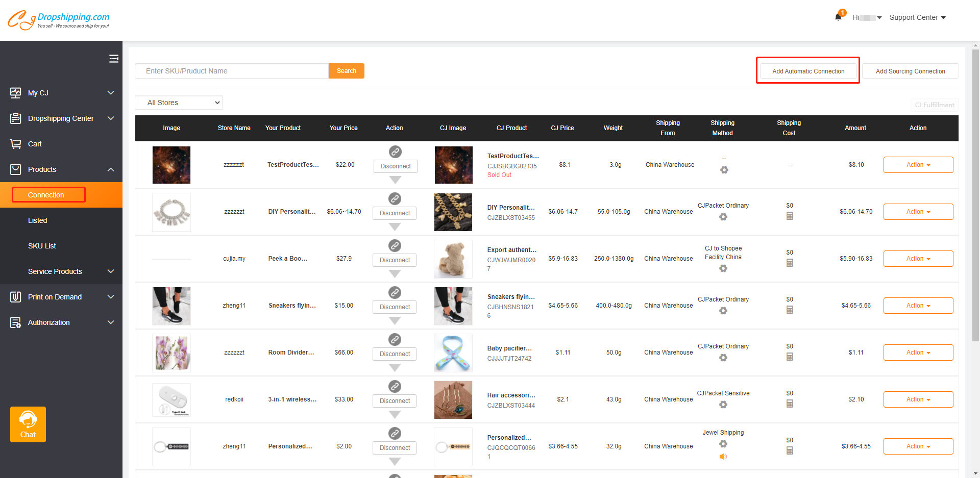980x478 pixels.
Task: Click shipping method gear for DIY Personalit row
Action: tap(723, 217)
